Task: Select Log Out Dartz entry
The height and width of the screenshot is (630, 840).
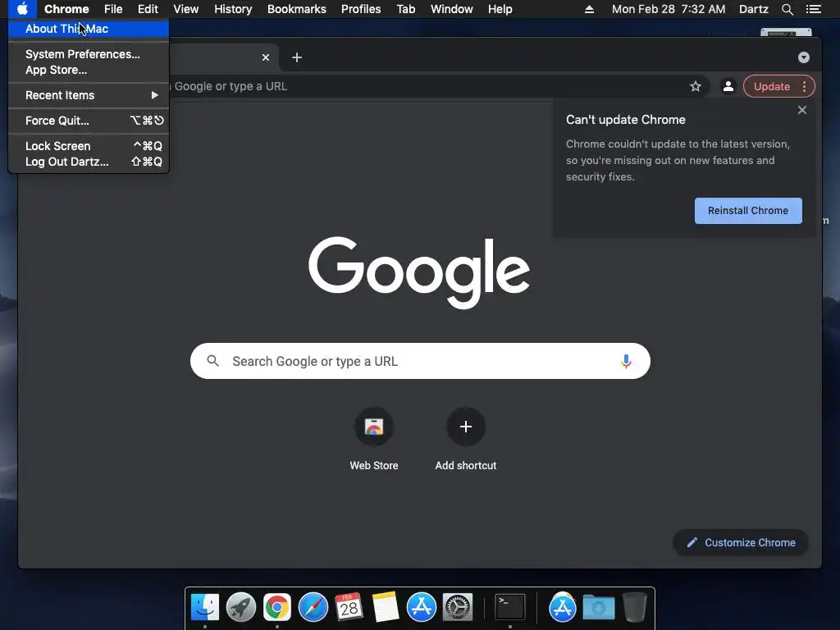Action: [89, 162]
